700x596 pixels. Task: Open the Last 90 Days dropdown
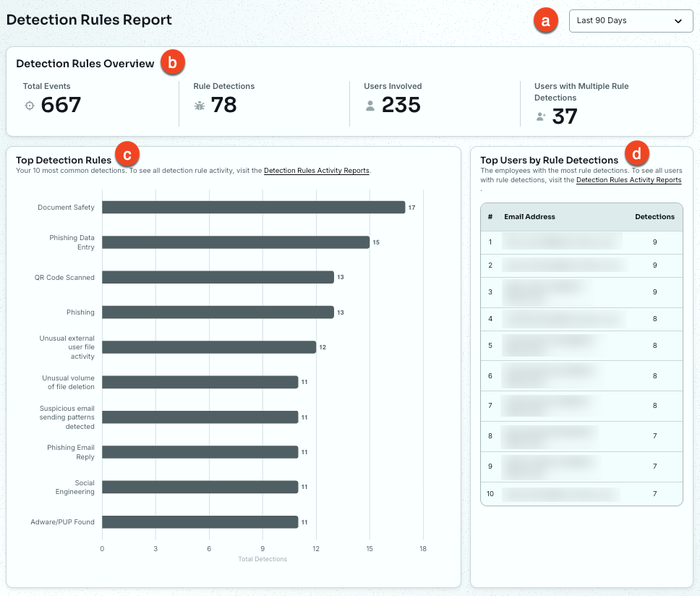click(x=631, y=21)
